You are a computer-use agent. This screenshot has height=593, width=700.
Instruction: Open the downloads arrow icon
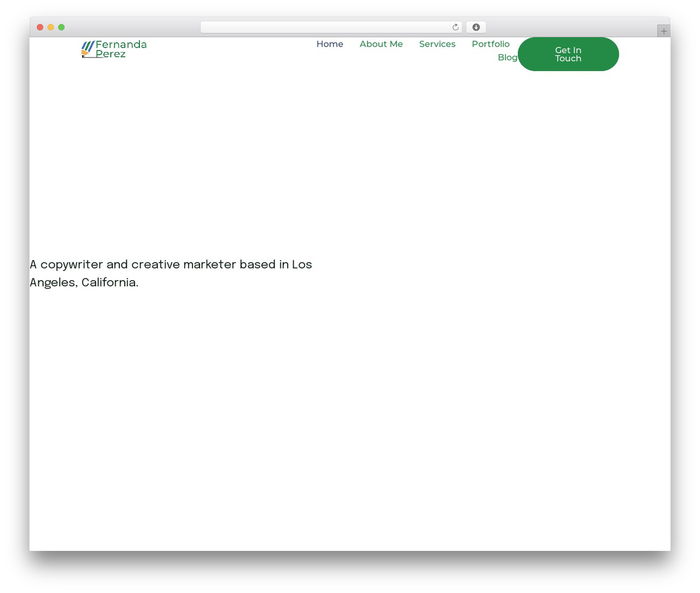tap(476, 27)
